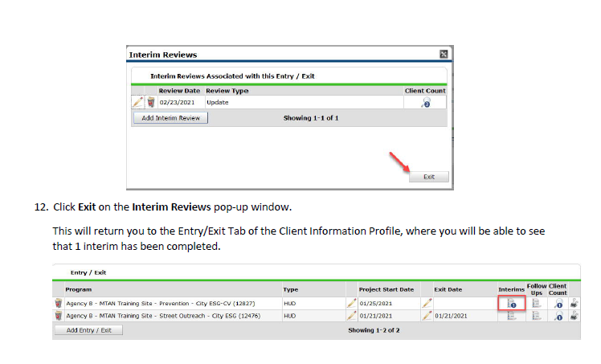Edit the 02/23/2021 interim review pencil icon
The height and width of the screenshot is (364, 601).
tap(137, 103)
